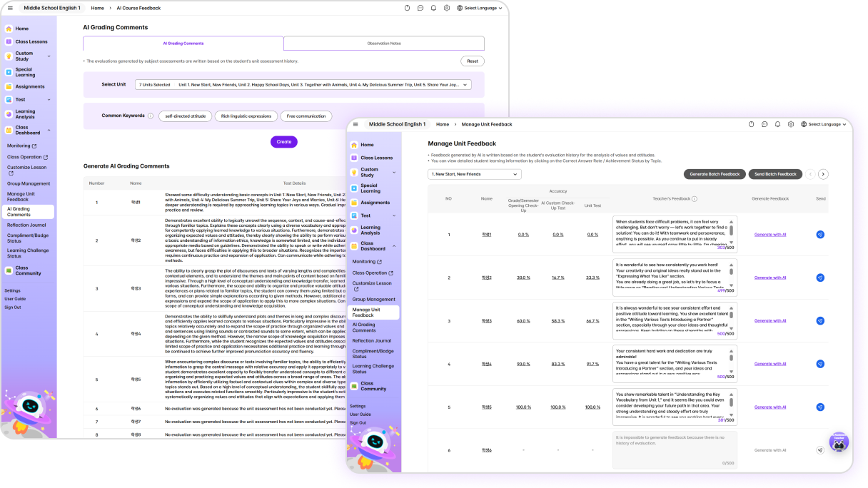The image size is (868, 488).
Task: Open Group Management in AI Course Feedback sidebar
Action: [x=29, y=183]
